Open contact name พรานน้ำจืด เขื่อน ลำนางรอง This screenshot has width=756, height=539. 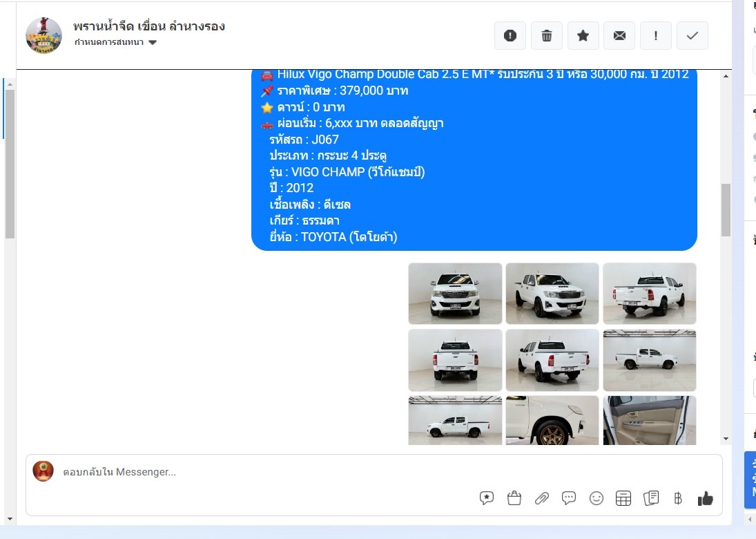(149, 26)
